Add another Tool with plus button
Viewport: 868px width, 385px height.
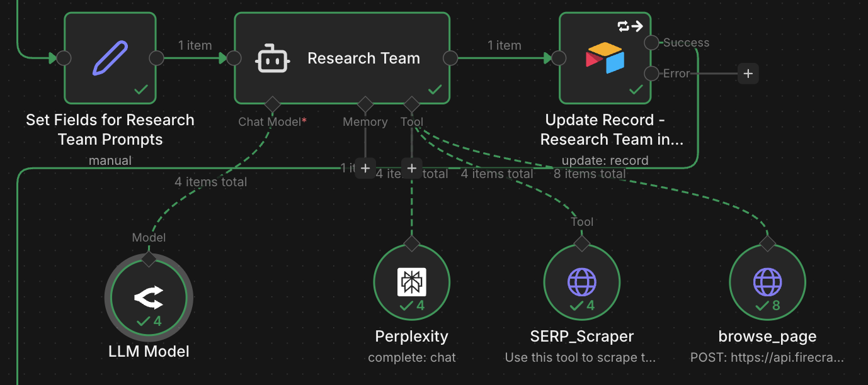pyautogui.click(x=411, y=168)
